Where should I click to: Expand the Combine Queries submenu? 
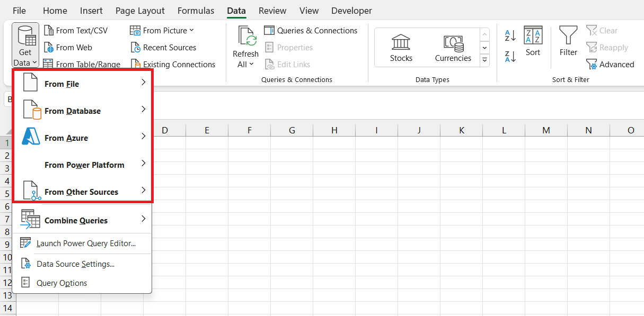(x=82, y=220)
